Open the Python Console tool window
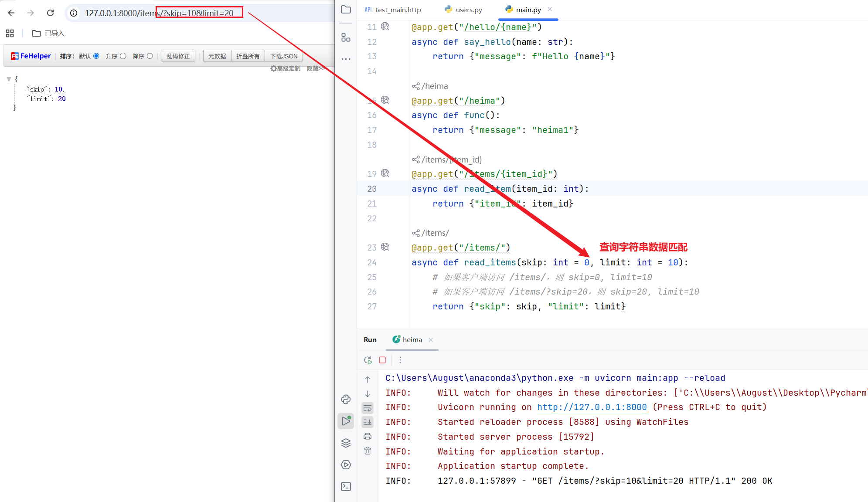 (346, 399)
